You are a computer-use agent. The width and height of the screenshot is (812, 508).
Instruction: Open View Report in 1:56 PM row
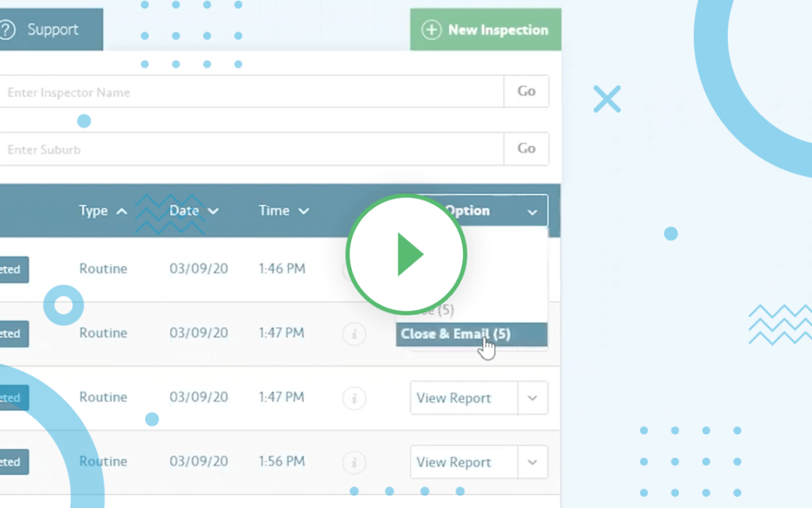coord(464,462)
